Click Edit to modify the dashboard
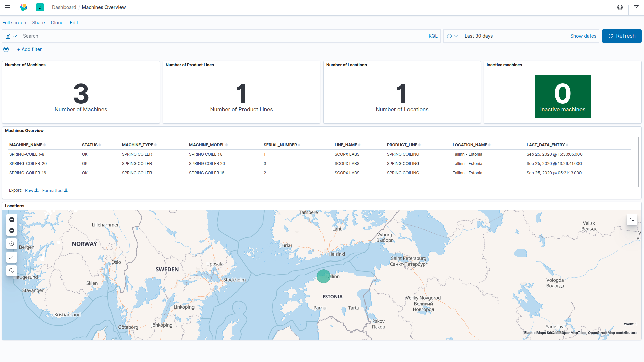The image size is (644, 362). point(74,23)
